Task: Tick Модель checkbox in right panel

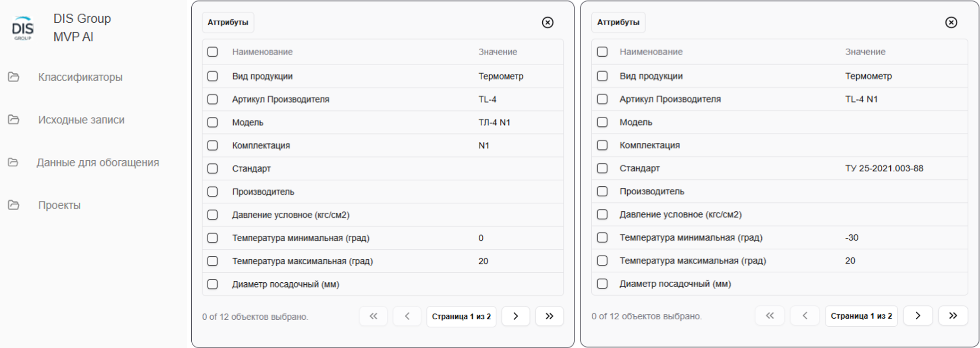Action: pos(602,122)
